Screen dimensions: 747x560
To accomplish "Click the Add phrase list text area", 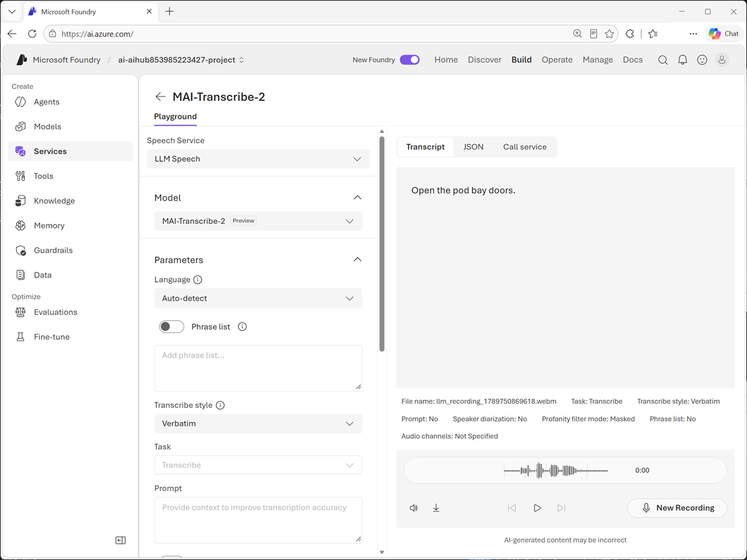I will [x=258, y=368].
